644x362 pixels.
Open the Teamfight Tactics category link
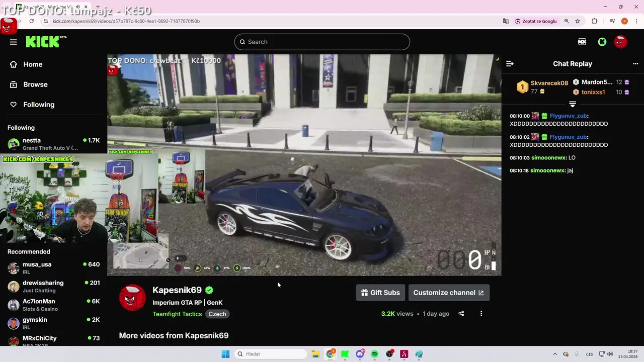coord(177,314)
